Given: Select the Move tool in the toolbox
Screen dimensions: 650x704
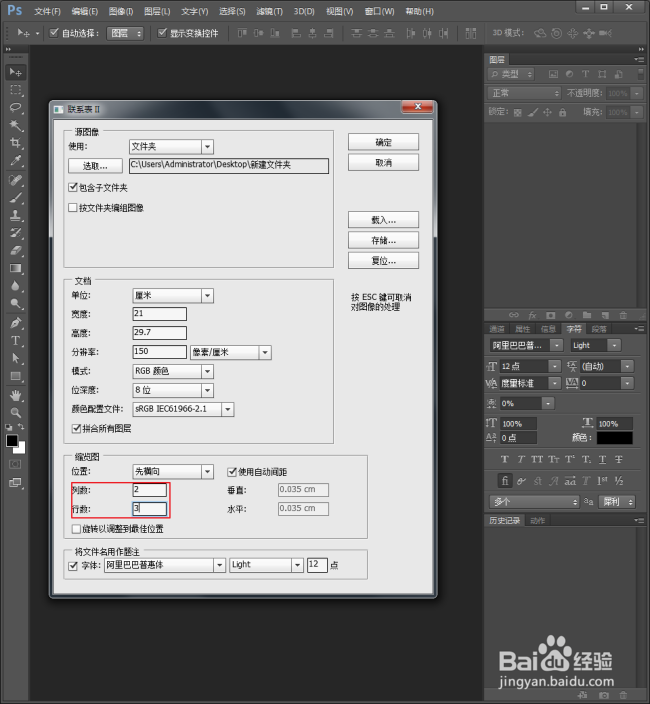Looking at the screenshot, I should click(16, 72).
